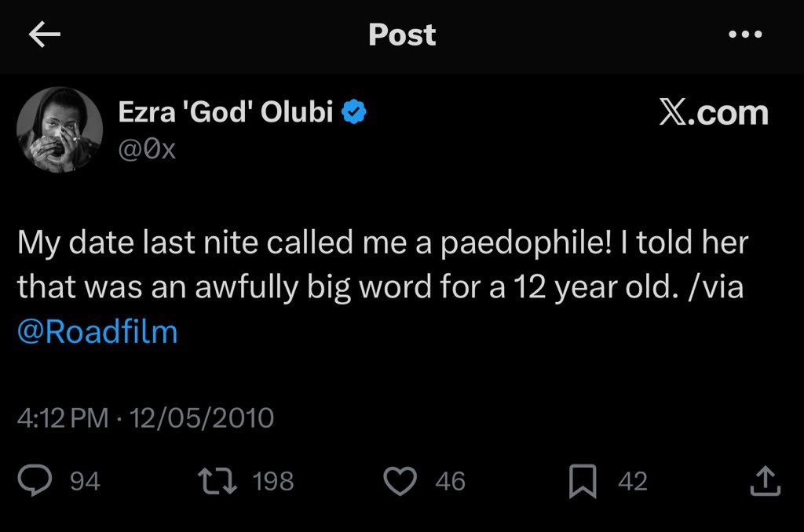Go back using the left arrow
Viewport: 804px width, 532px height.
[x=45, y=35]
